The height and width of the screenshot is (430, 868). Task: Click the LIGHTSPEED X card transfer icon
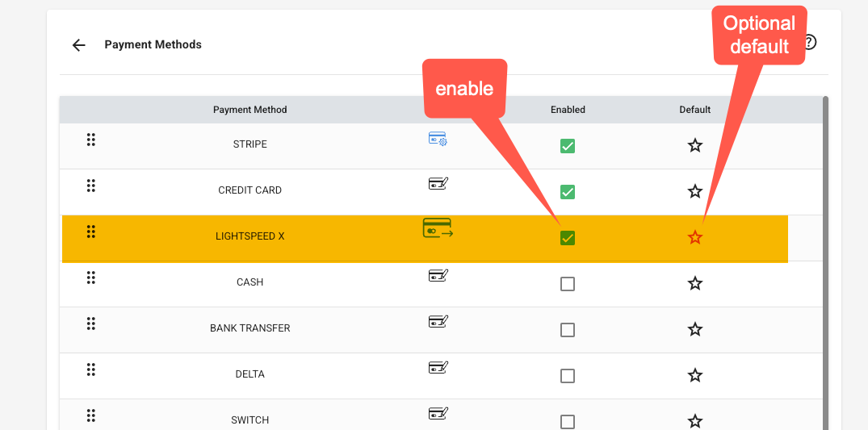[x=438, y=228]
